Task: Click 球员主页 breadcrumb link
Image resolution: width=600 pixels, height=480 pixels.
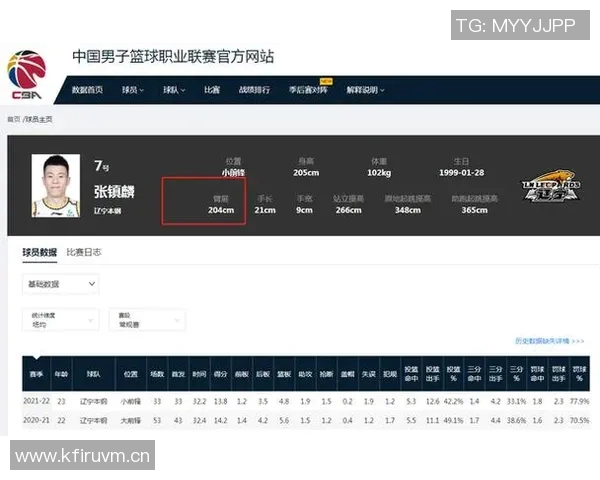Action: (x=38, y=119)
